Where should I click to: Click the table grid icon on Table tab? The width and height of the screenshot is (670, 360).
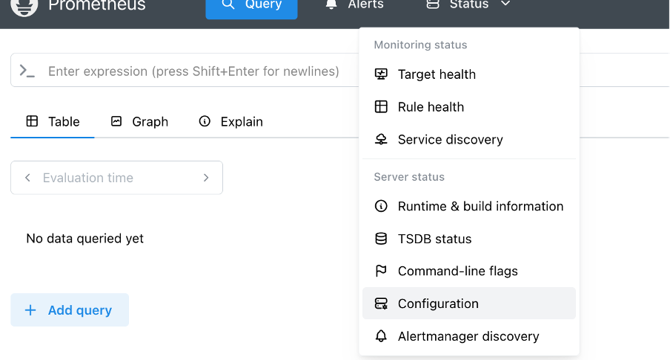32,121
